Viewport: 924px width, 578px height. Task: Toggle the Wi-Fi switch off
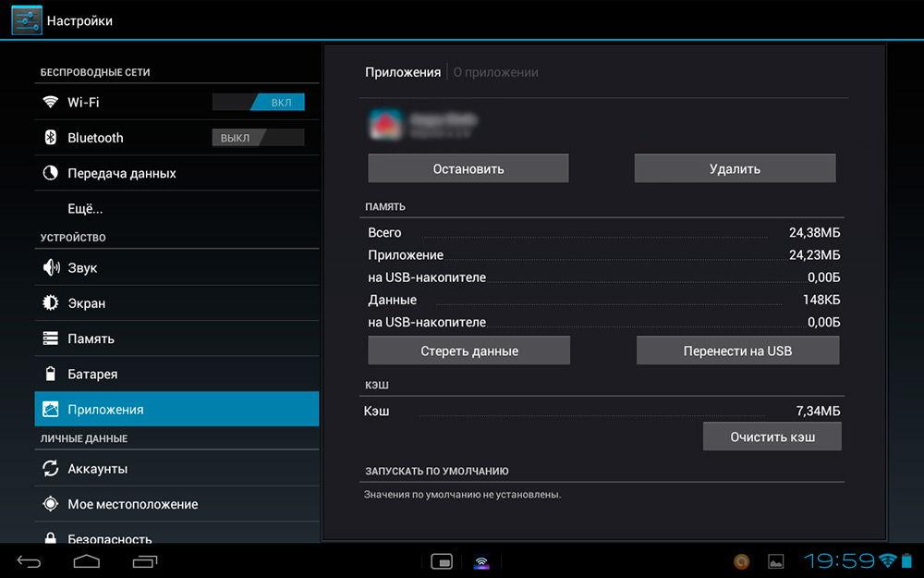pos(259,103)
